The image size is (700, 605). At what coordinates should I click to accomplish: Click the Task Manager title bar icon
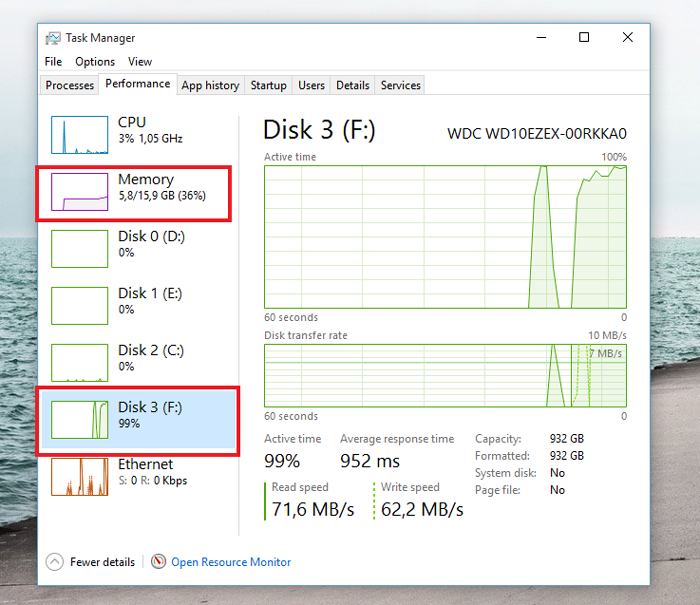53,38
